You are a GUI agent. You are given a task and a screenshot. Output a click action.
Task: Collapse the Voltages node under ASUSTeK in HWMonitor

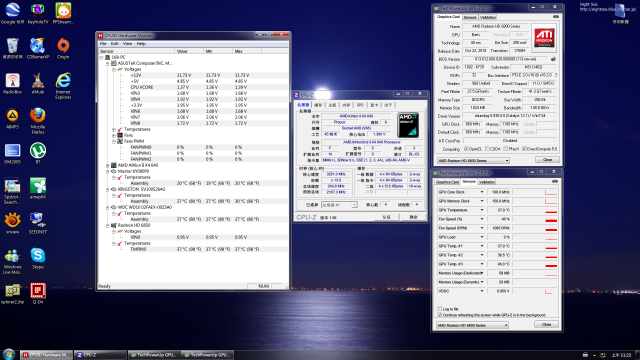tap(114, 69)
